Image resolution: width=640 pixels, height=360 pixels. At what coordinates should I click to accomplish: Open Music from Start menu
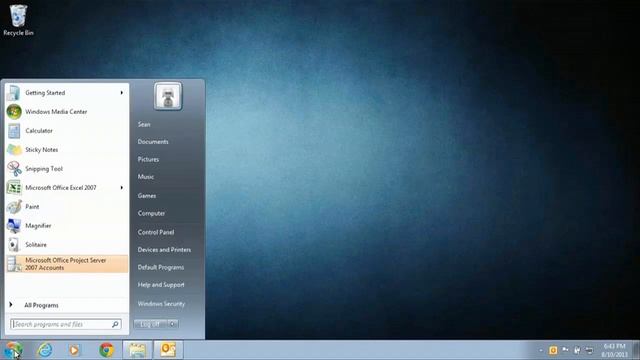(146, 177)
